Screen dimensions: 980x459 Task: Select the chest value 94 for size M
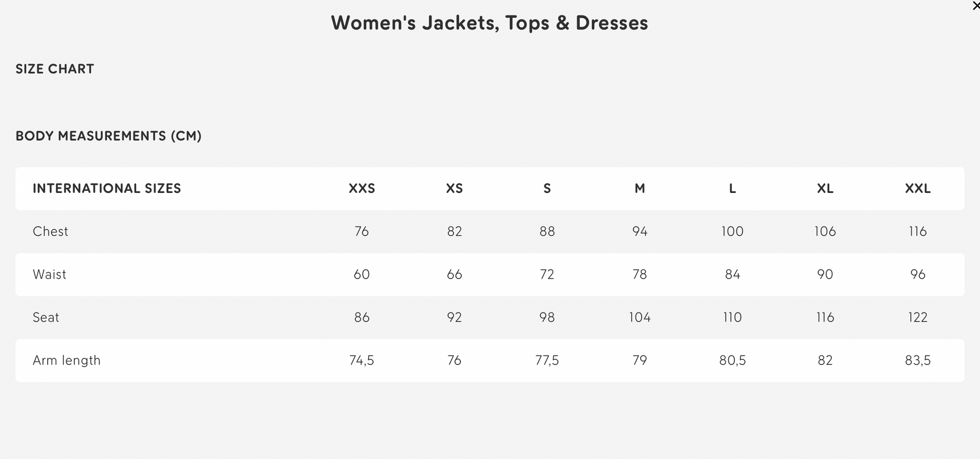pos(639,231)
